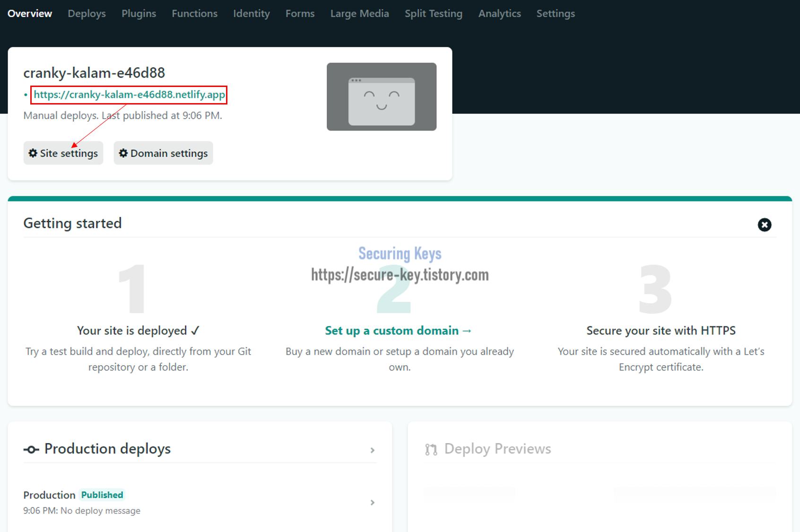Dismiss the Getting started panel
Screen dimensions: 800x532
764,225
